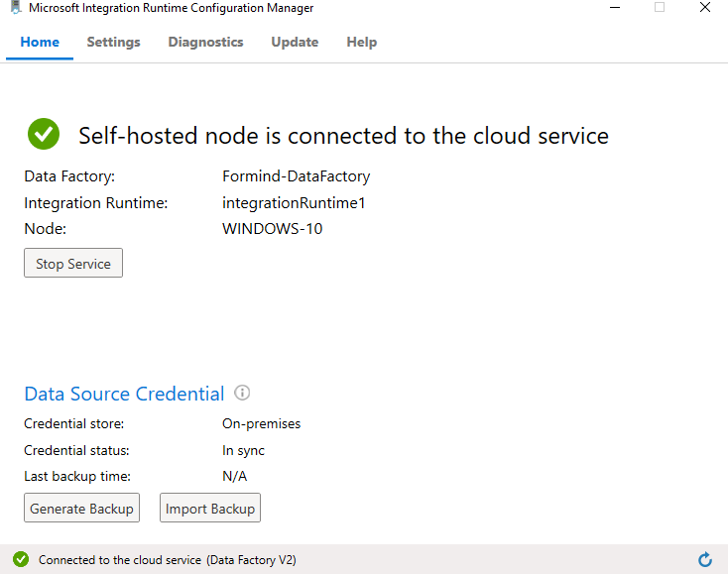This screenshot has width=728, height=574.
Task: Select the Formind-DataFactory value text
Action: coord(297,176)
